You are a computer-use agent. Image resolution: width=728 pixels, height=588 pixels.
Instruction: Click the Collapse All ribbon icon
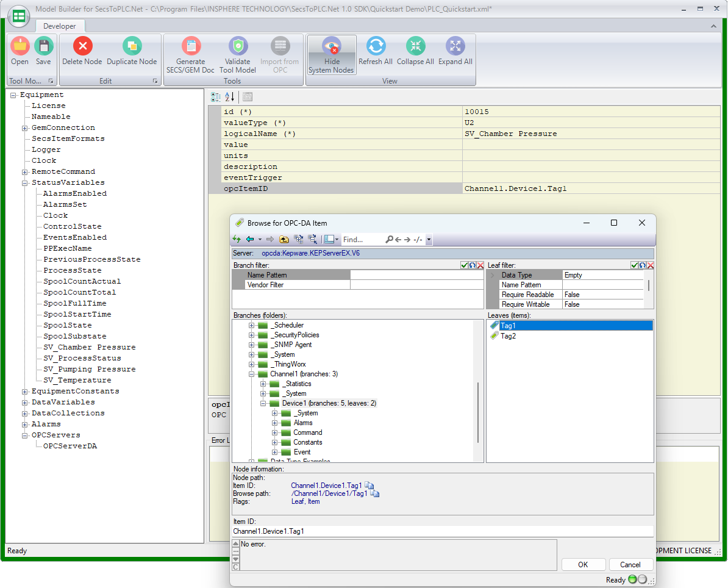point(415,46)
